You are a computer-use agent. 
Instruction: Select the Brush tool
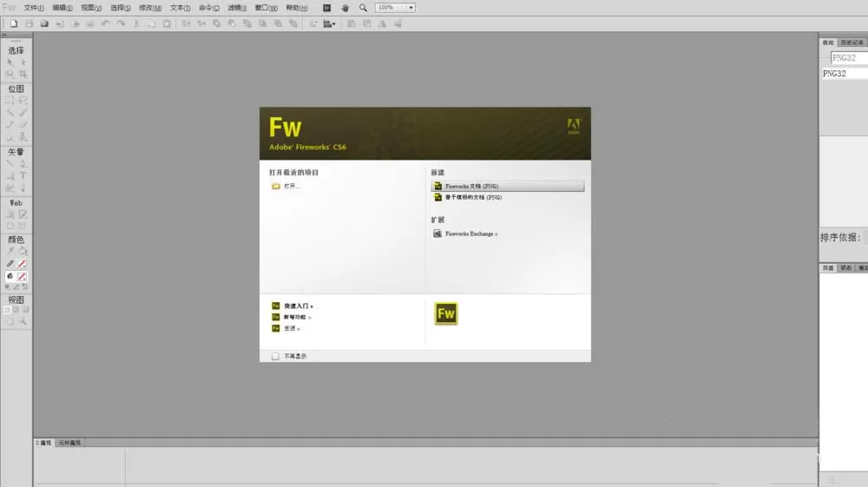coord(23,112)
